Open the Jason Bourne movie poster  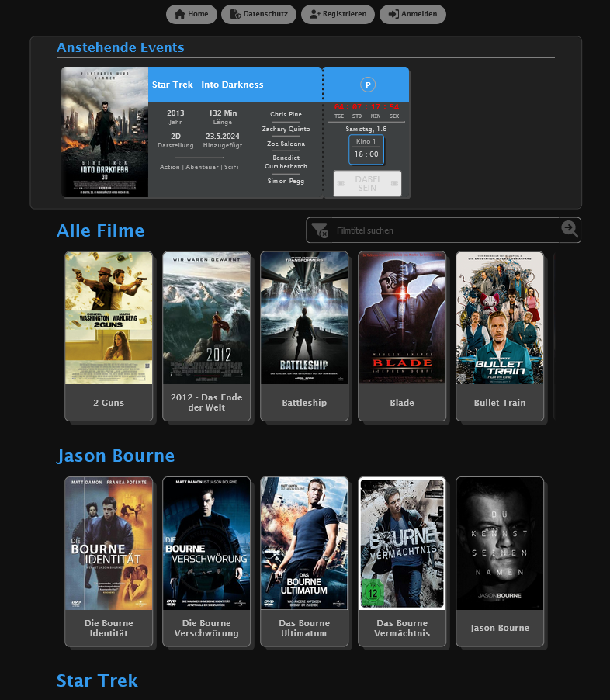[x=500, y=543]
